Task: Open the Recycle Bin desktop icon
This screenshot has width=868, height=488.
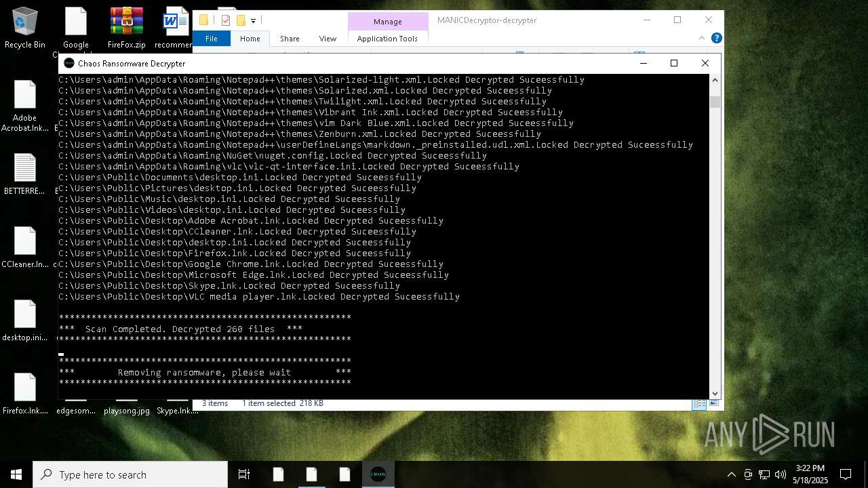Action: (x=25, y=28)
